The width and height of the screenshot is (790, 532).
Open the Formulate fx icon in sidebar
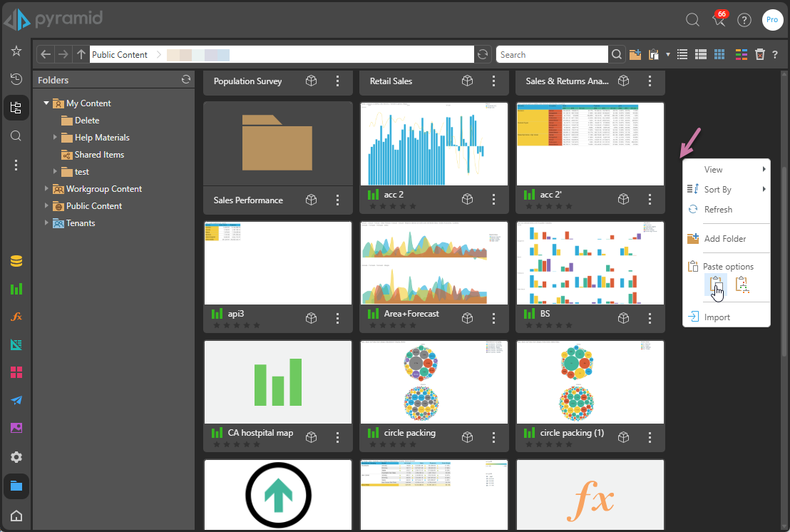coord(16,317)
